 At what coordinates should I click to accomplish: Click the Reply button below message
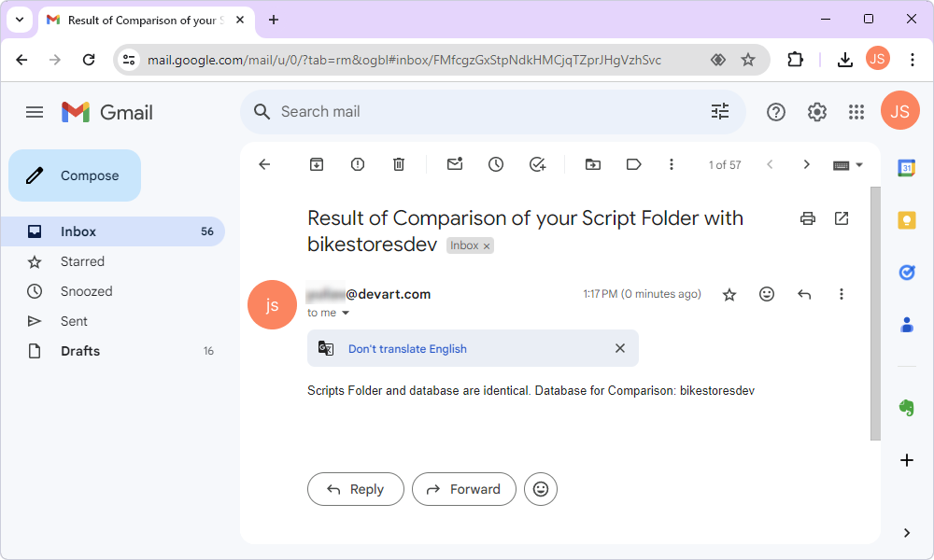tap(356, 489)
